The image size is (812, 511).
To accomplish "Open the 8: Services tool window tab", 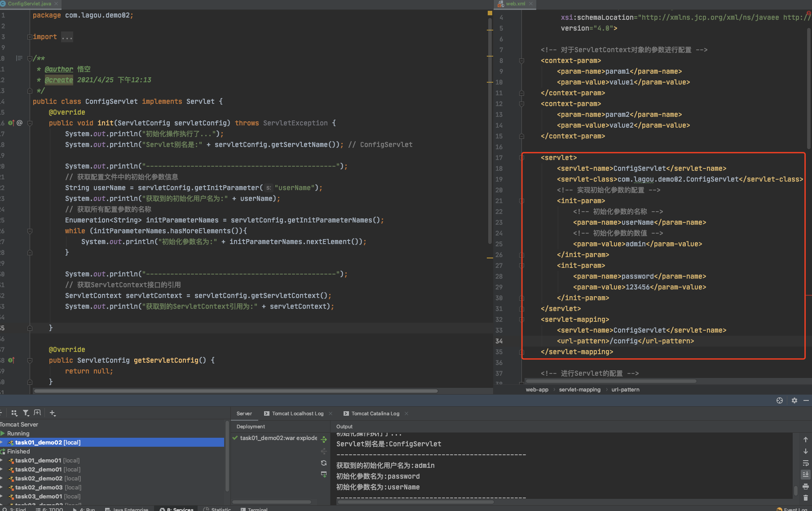I will [x=177, y=509].
